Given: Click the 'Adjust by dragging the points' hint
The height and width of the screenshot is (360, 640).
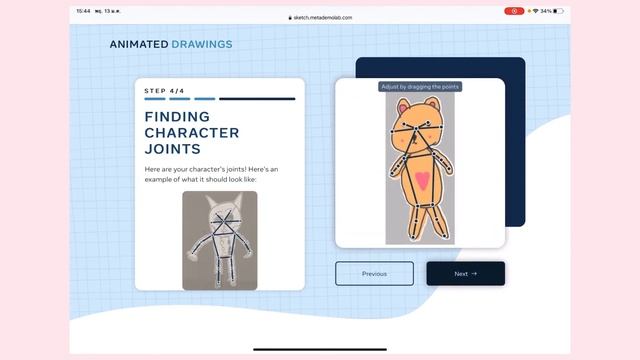Looking at the screenshot, I should 420,87.
